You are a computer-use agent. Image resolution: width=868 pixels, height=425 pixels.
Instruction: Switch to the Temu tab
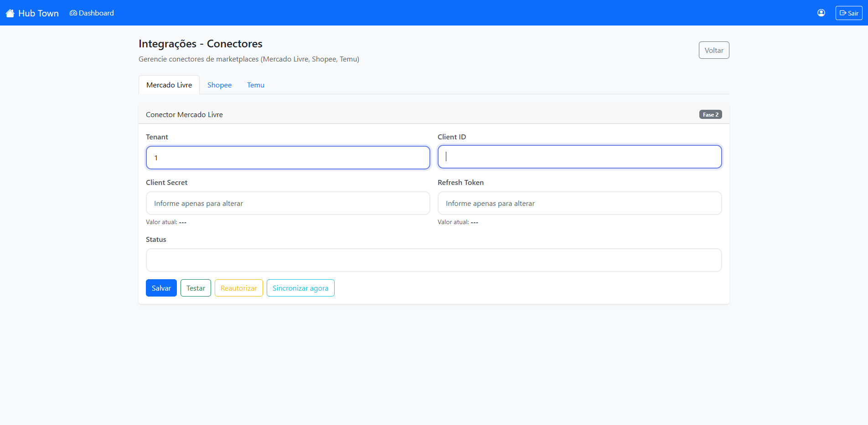point(255,85)
